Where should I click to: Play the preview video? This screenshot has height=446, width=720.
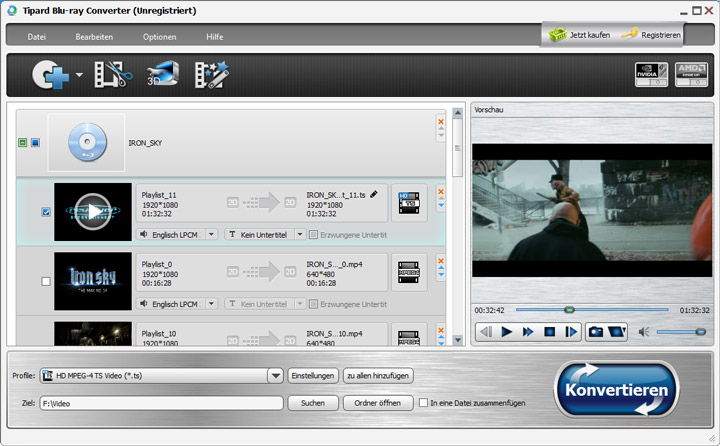point(506,332)
